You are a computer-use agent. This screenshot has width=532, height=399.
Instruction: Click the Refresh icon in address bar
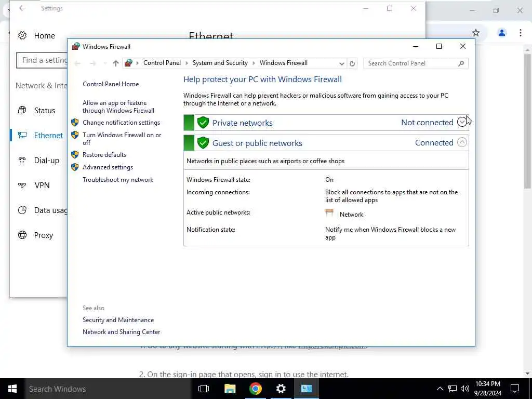click(x=352, y=63)
